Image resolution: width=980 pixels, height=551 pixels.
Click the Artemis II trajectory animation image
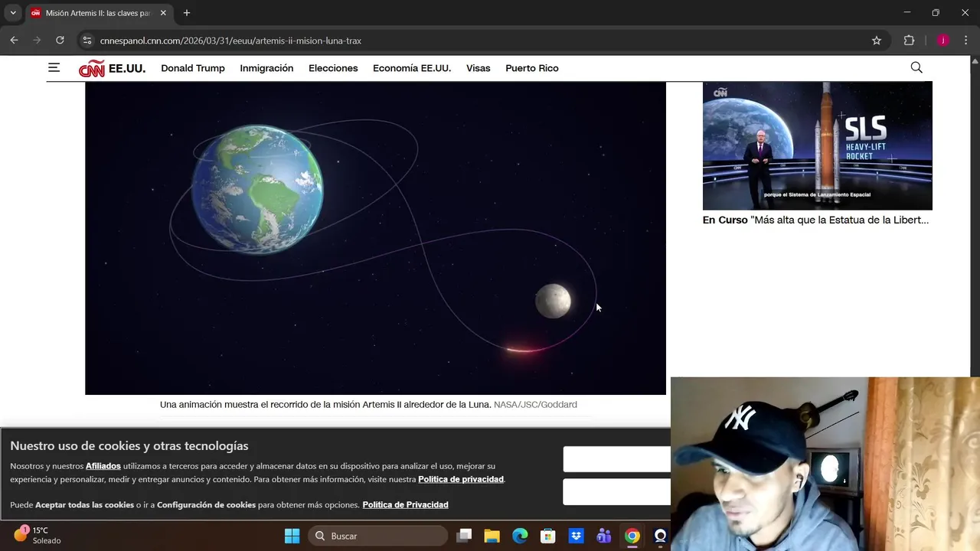click(x=375, y=238)
